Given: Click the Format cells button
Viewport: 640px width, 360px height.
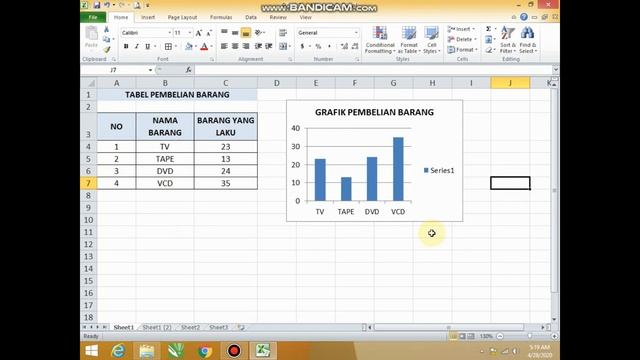Looking at the screenshot, I should pyautogui.click(x=462, y=50).
